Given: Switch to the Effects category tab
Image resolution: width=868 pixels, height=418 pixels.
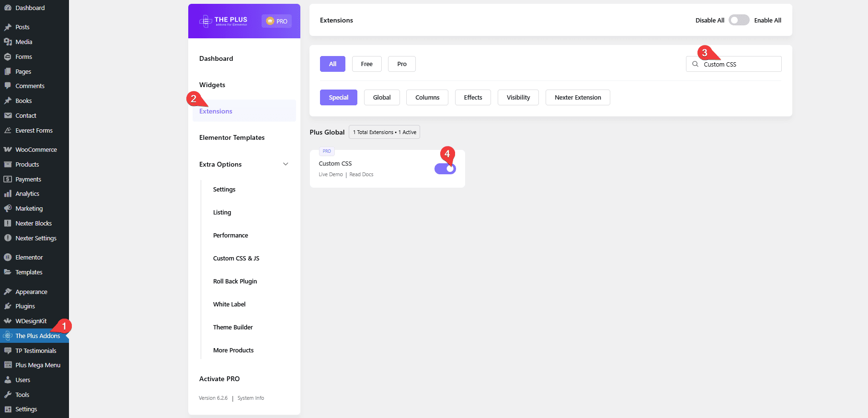Looking at the screenshot, I should 473,98.
